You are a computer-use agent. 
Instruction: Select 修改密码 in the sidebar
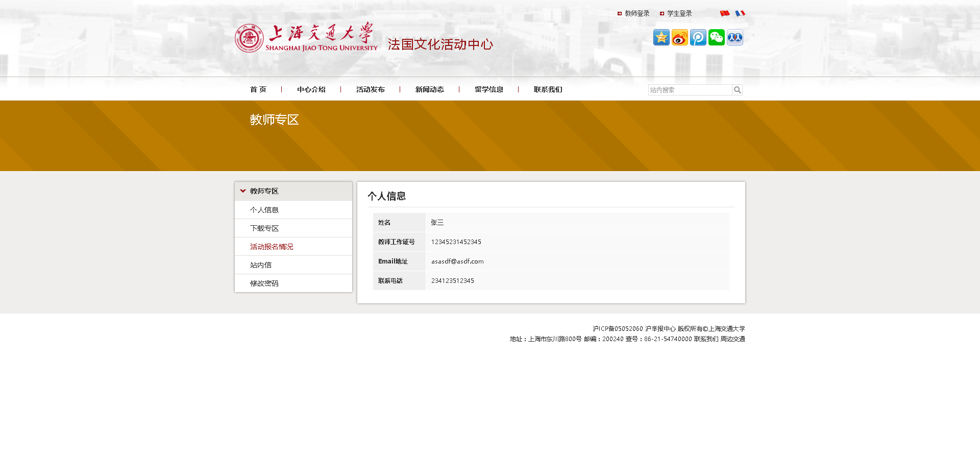click(x=264, y=283)
